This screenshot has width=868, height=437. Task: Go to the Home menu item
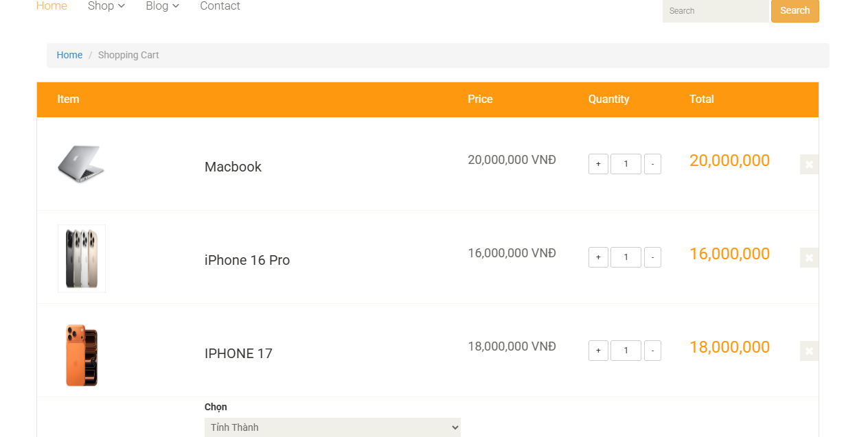(x=52, y=6)
